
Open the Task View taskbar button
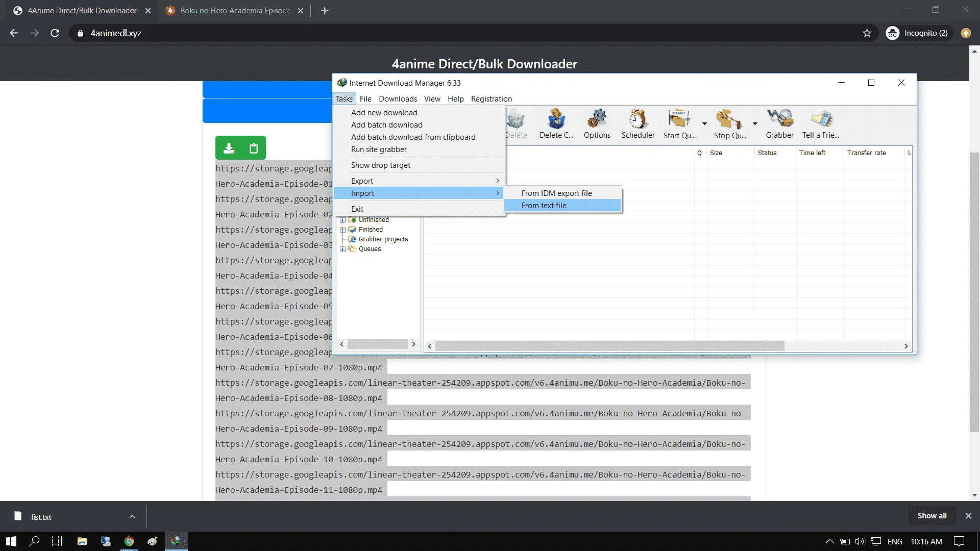[57, 541]
